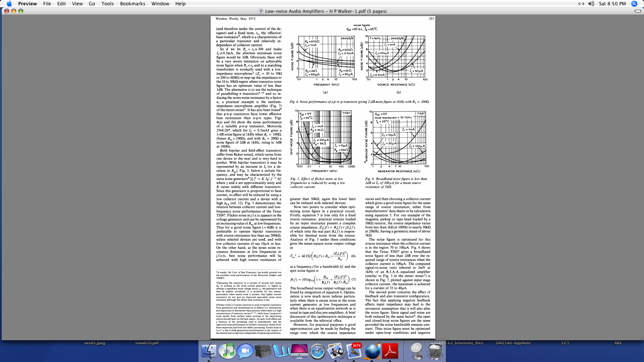
Task: Click the Fig. 4 caption text
Action: pos(360,102)
